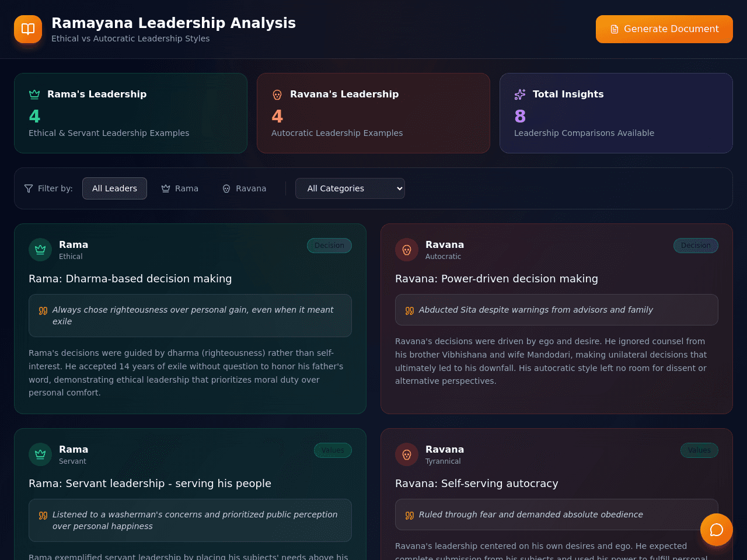The image size is (747, 560).
Task: Click the 'Ruled through fear' quote text
Action: click(x=531, y=514)
